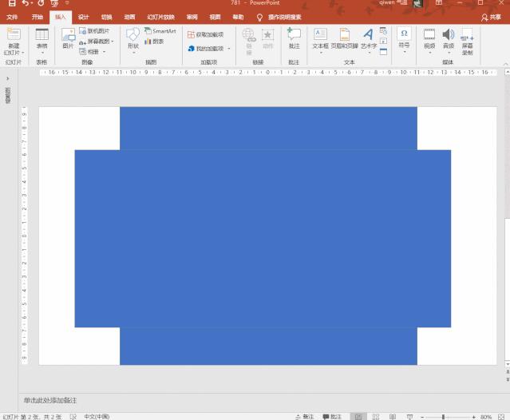This screenshot has height=420, width=510.
Task: Click the notes area 单击此处添加备注
Action: coord(50,400)
